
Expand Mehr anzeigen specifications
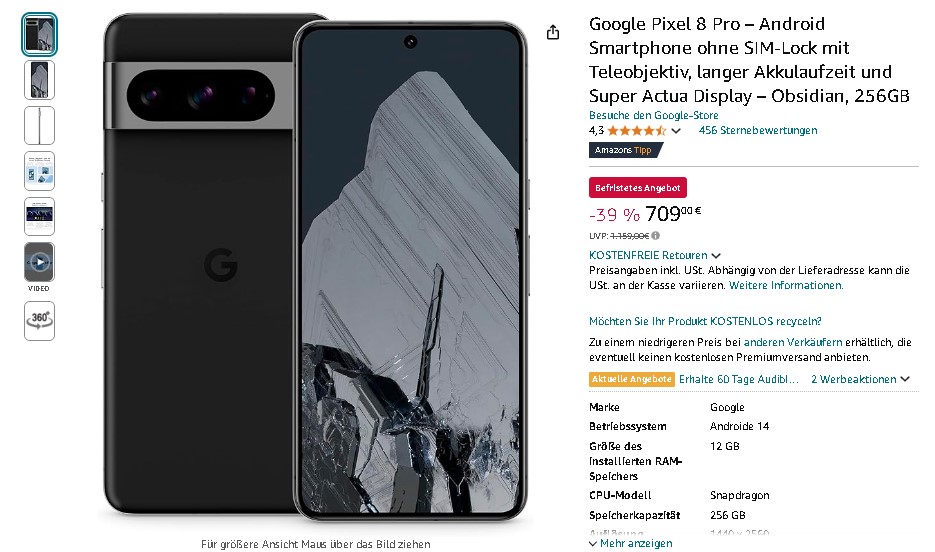point(631,543)
